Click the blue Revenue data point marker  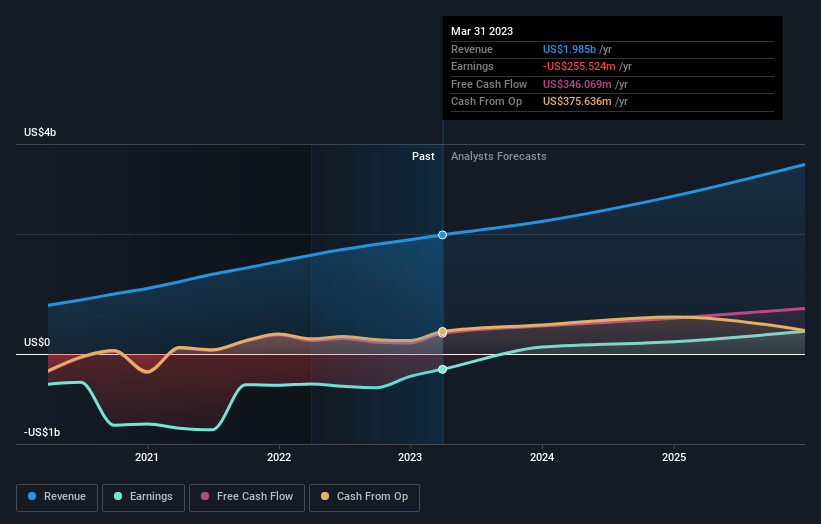tap(442, 235)
